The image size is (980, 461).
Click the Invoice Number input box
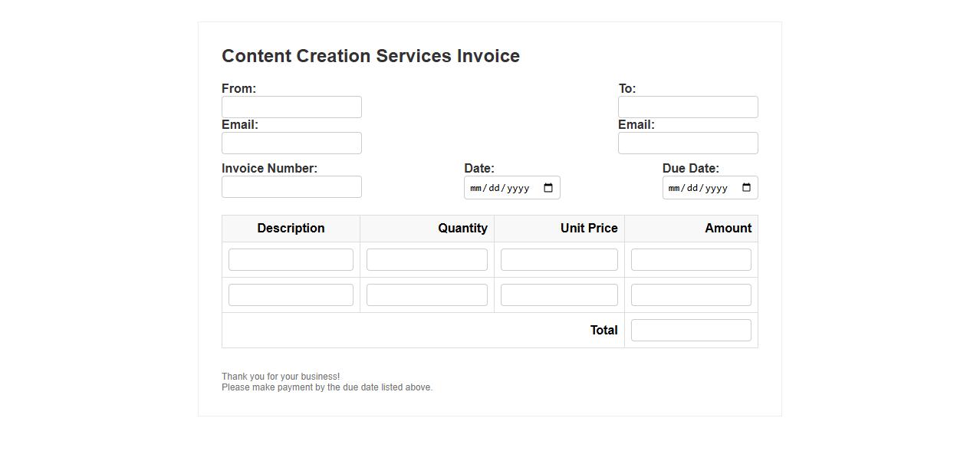tap(291, 187)
